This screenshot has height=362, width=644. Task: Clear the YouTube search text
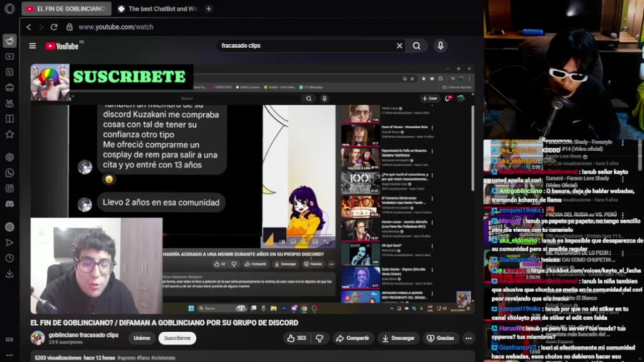(399, 46)
